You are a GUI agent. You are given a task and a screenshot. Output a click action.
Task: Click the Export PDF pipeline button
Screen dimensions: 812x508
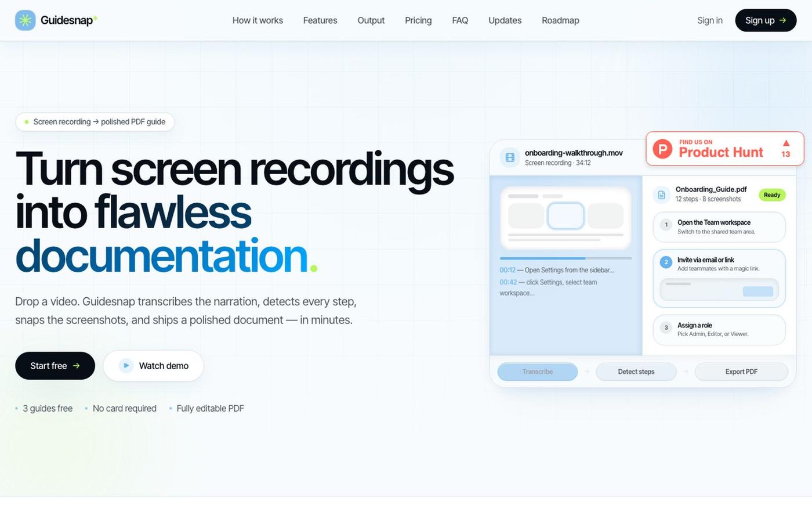coord(741,372)
